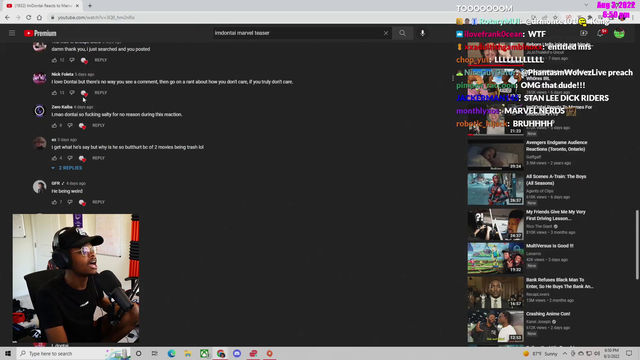Heart Zero Kaiba's comment
Screen dimensions: 640x360
tap(82, 126)
